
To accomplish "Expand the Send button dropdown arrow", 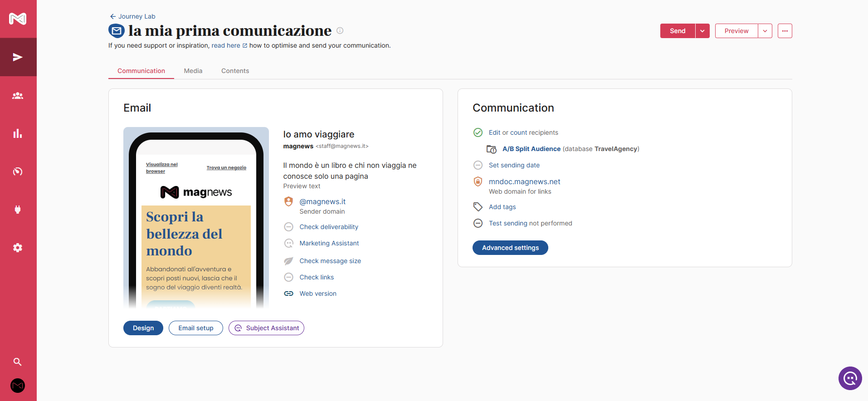I will [x=702, y=31].
